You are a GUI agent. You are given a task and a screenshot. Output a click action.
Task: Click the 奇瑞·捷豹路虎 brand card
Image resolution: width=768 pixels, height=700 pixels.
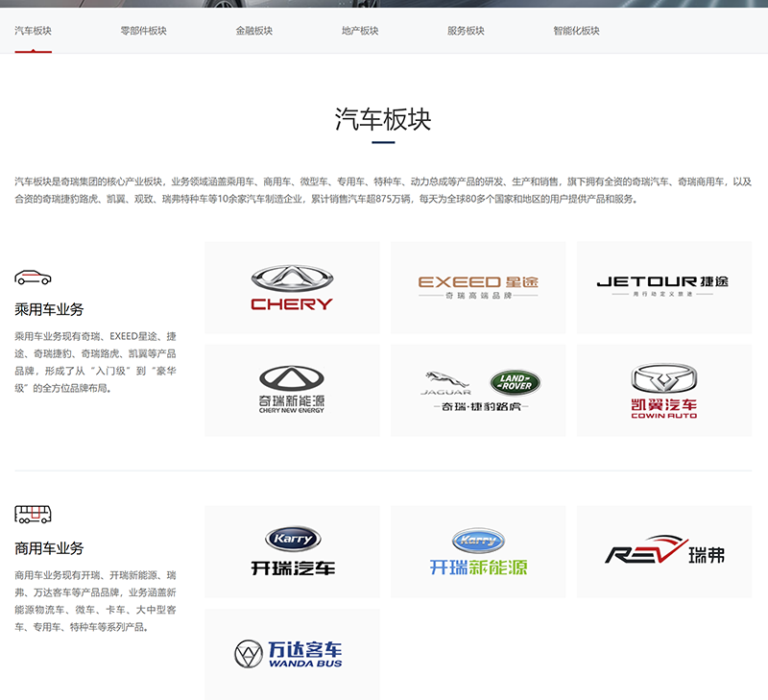point(478,391)
